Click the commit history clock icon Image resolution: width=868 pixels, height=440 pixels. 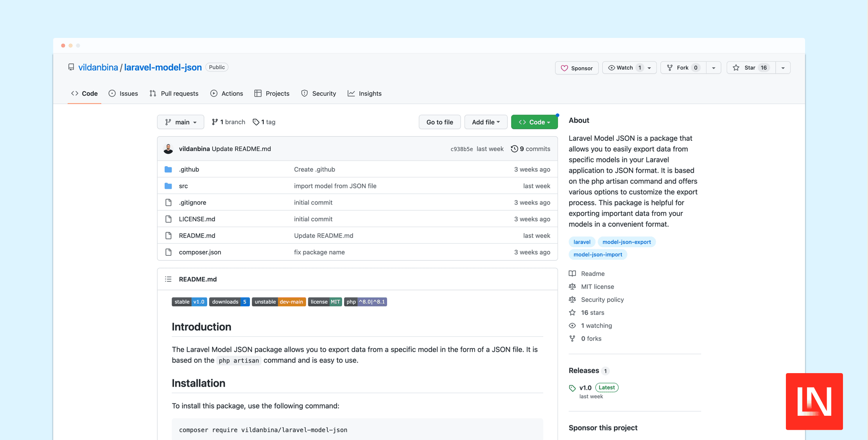point(515,149)
